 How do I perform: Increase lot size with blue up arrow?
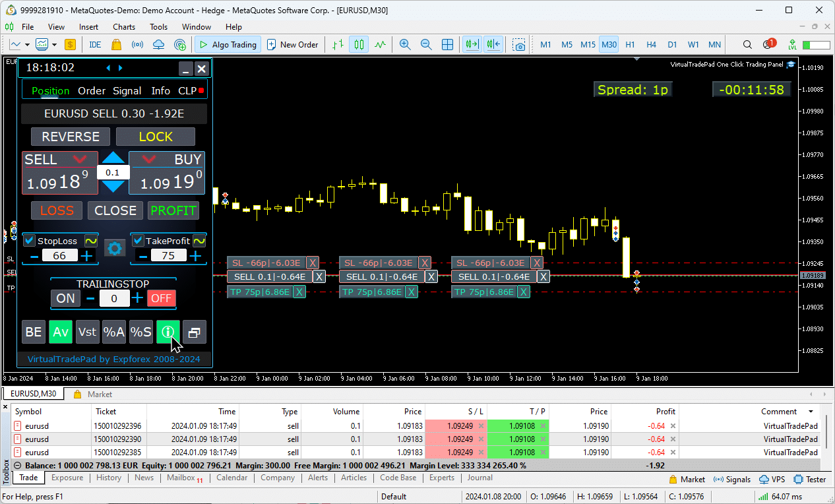[113, 158]
